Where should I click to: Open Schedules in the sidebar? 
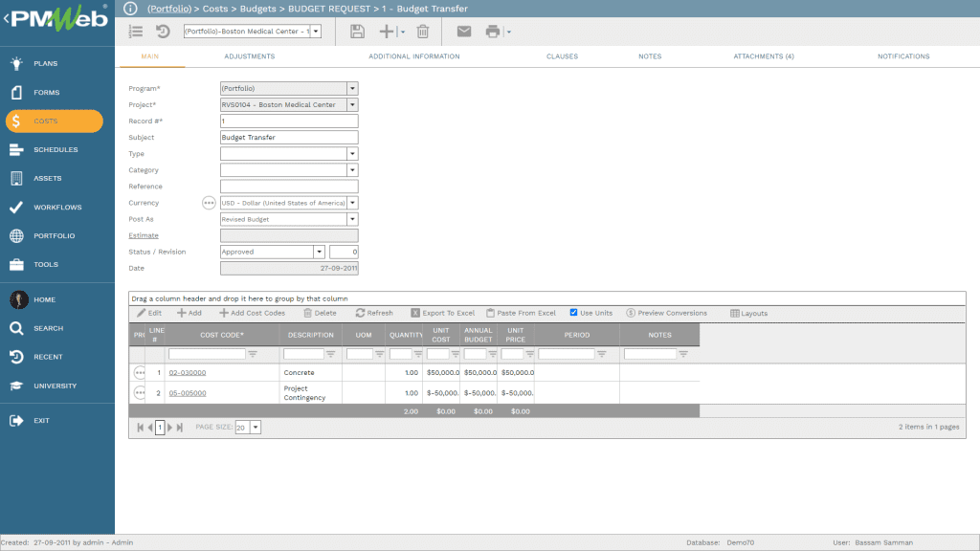(56, 149)
